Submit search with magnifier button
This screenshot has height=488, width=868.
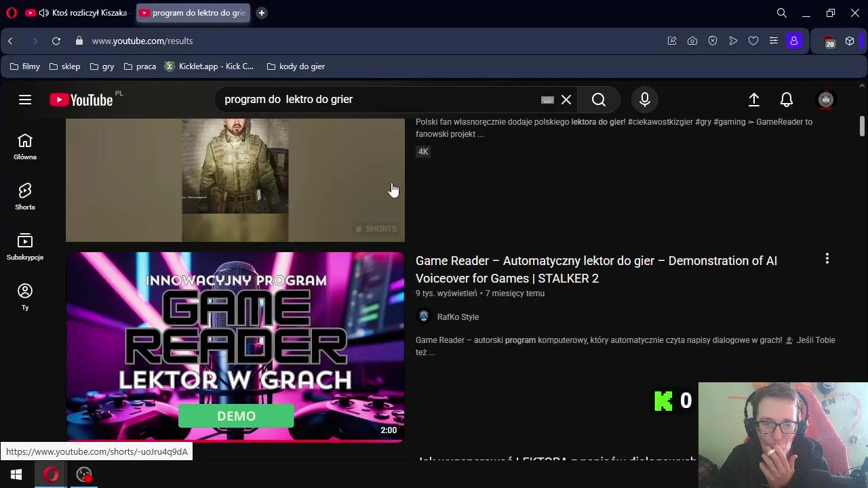[x=599, y=100]
